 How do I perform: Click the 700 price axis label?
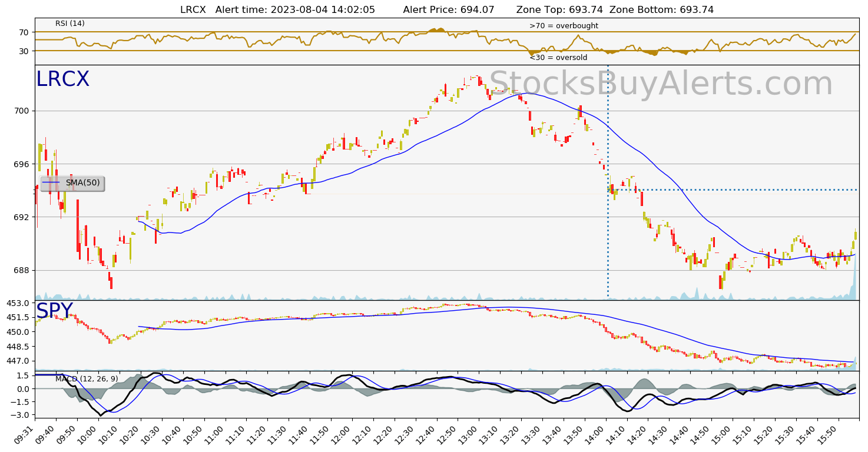point(21,111)
